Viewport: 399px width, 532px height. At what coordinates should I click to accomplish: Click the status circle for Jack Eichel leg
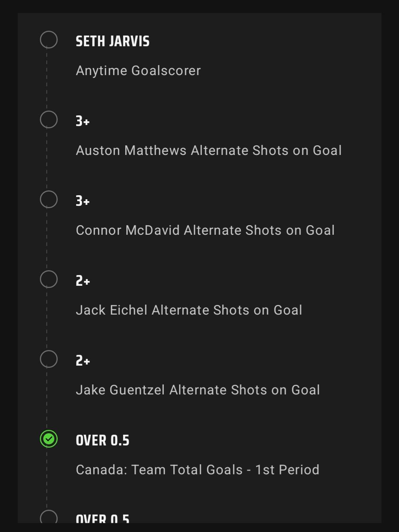tap(49, 279)
